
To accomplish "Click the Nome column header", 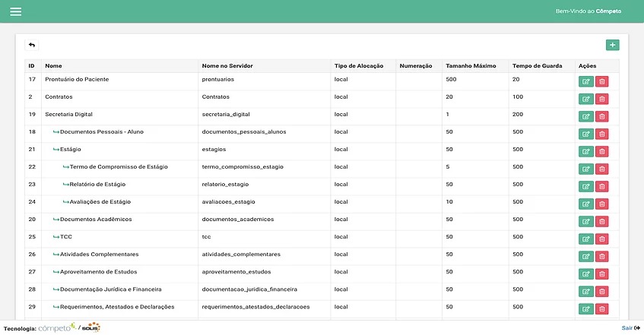I will tap(53, 66).
